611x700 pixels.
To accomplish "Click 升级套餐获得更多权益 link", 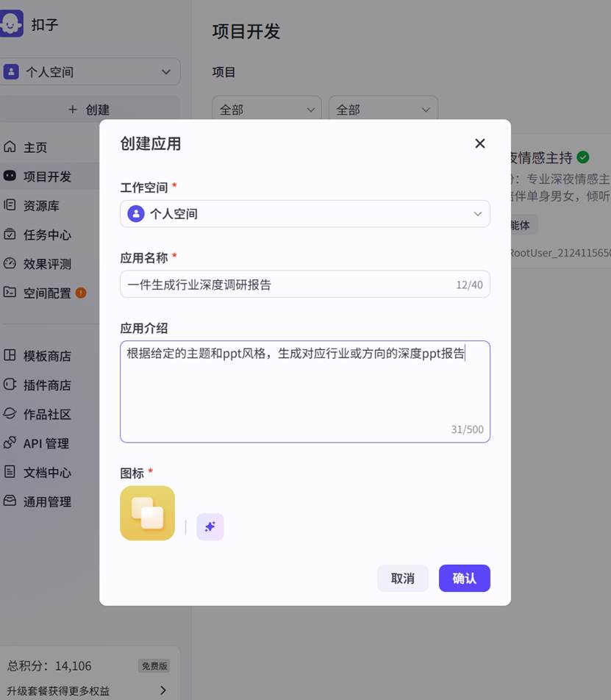I will pyautogui.click(x=59, y=690).
